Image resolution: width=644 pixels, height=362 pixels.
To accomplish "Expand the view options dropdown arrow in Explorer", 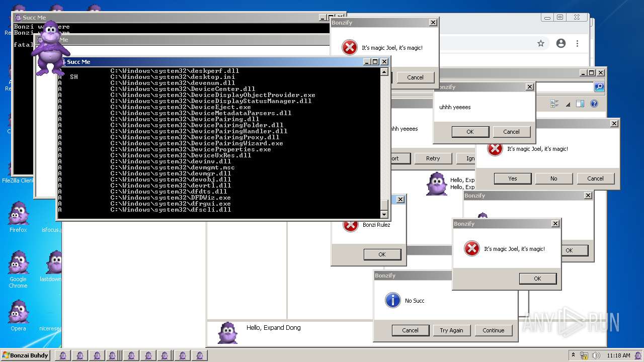I will 568,105.
